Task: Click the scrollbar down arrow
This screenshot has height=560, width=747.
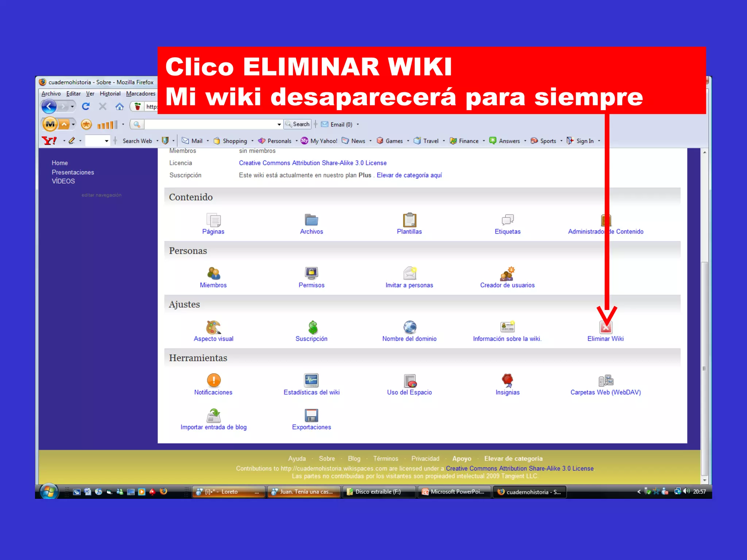Action: pyautogui.click(x=705, y=481)
